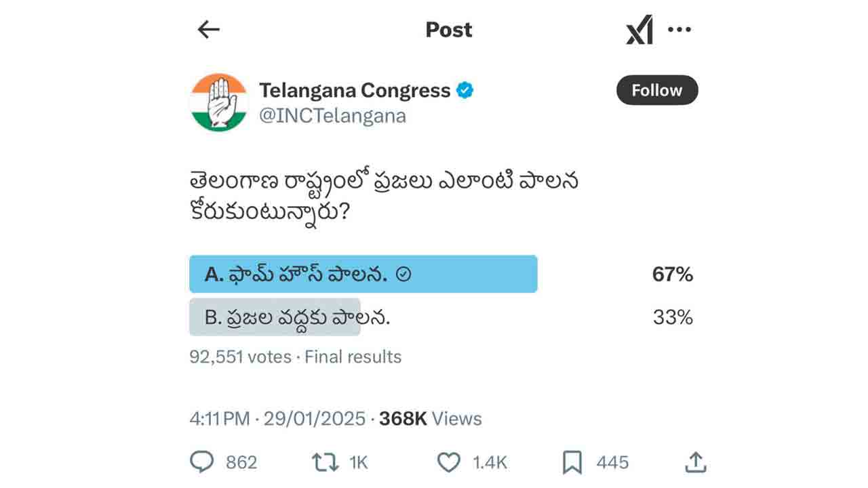Screen dimensions: 868x488
Task: Click the checkmark beside option A
Action: click(403, 274)
